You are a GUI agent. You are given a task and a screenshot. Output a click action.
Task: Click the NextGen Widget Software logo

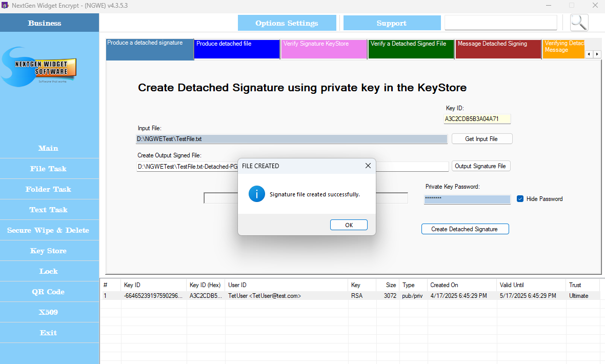tap(39, 67)
